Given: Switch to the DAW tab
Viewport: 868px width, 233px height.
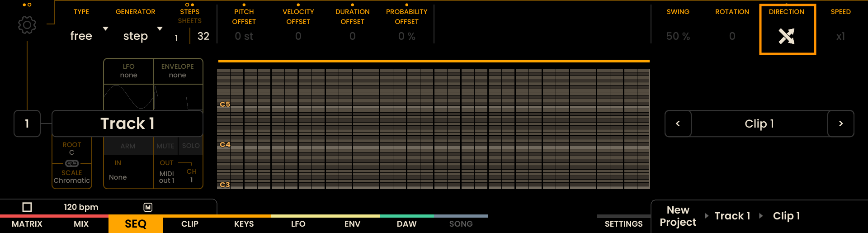Looking at the screenshot, I should coord(407,224).
